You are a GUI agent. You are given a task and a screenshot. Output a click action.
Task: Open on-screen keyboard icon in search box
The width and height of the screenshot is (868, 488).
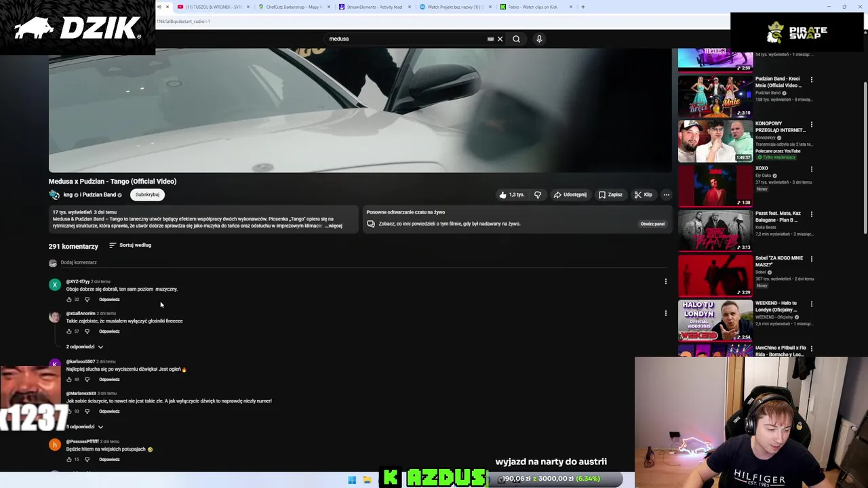[490, 39]
